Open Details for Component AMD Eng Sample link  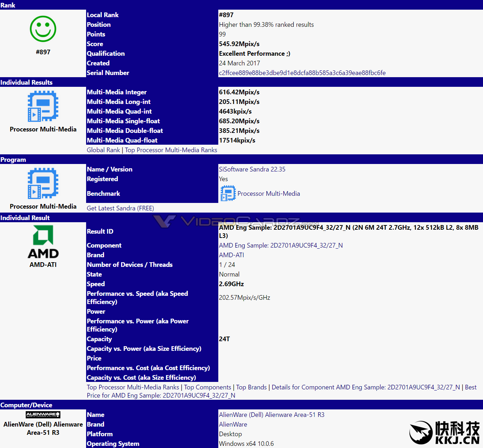pos(366,387)
